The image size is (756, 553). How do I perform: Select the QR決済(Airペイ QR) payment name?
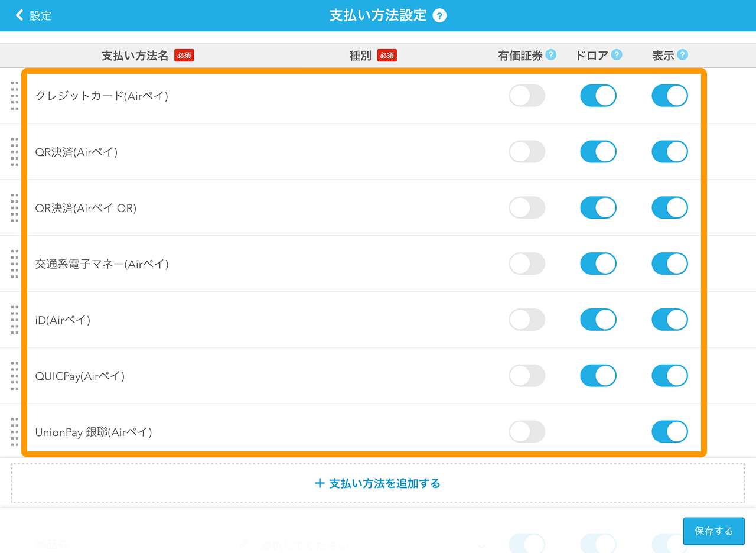[86, 208]
